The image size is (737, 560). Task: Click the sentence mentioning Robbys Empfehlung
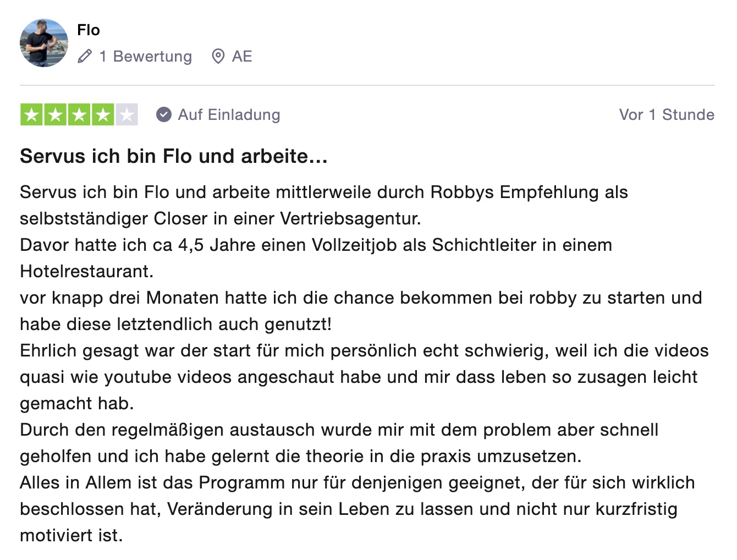pos(324,205)
